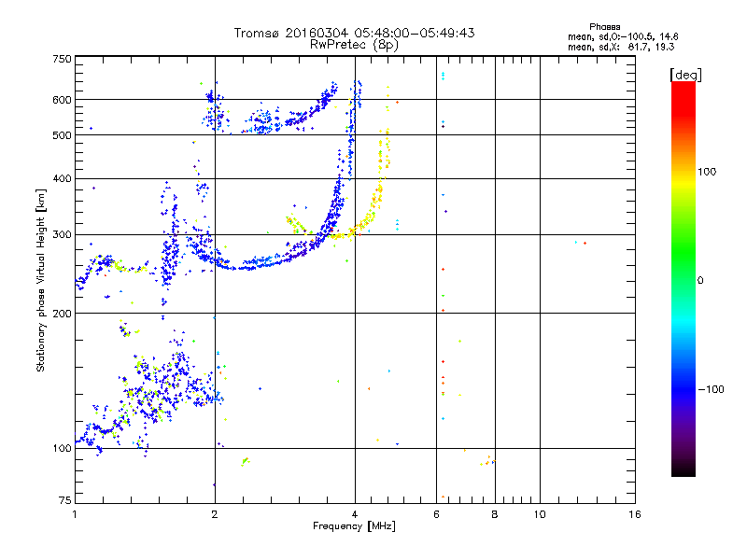Click the 'Phases' legend heading

point(604,27)
